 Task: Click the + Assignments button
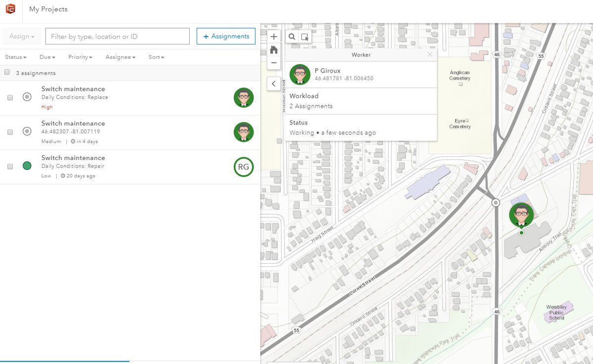[226, 36]
